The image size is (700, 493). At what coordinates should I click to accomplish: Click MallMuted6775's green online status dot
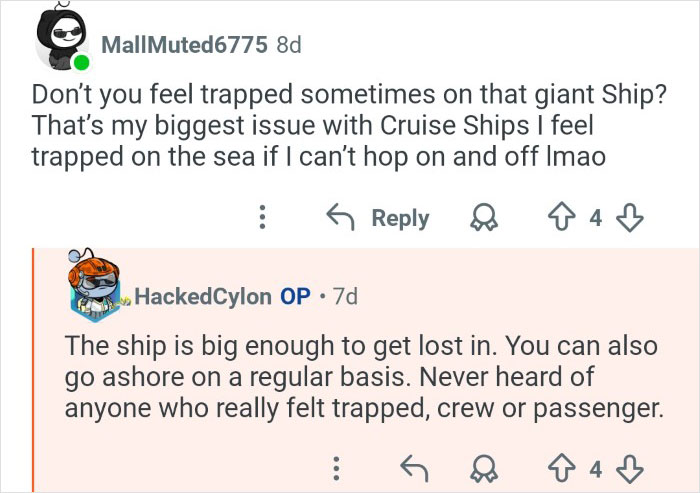[81, 64]
